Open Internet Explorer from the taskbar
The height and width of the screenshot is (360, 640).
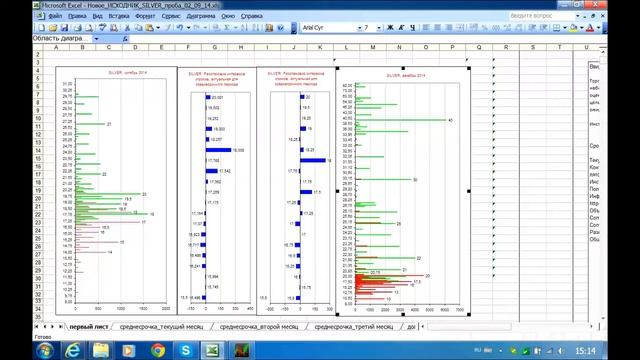[73, 351]
